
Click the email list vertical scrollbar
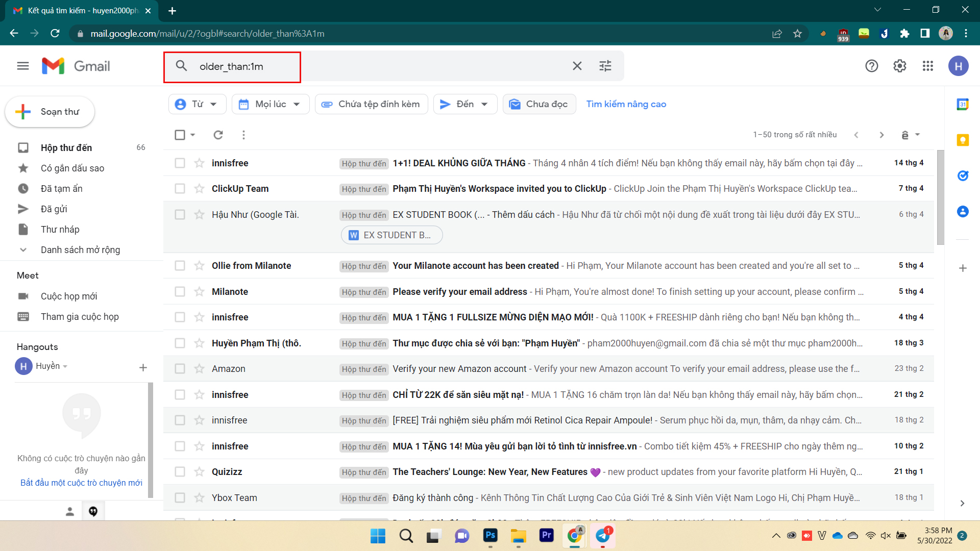940,197
